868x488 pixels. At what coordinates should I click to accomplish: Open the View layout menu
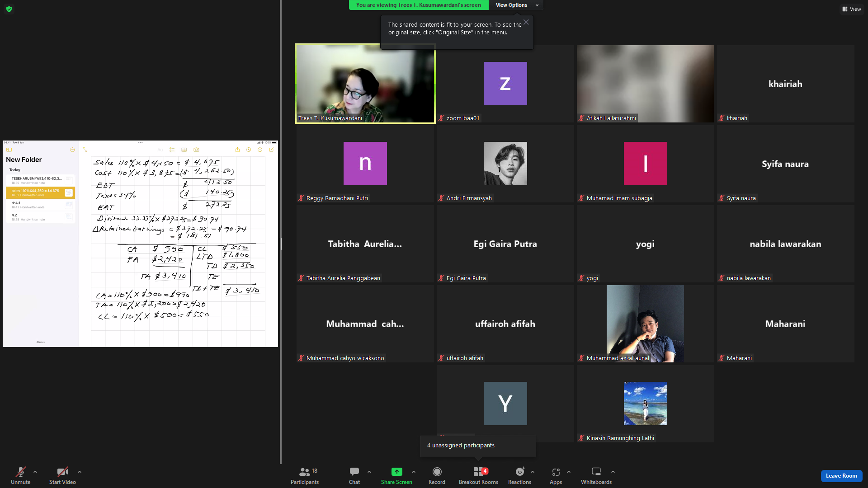click(x=852, y=9)
